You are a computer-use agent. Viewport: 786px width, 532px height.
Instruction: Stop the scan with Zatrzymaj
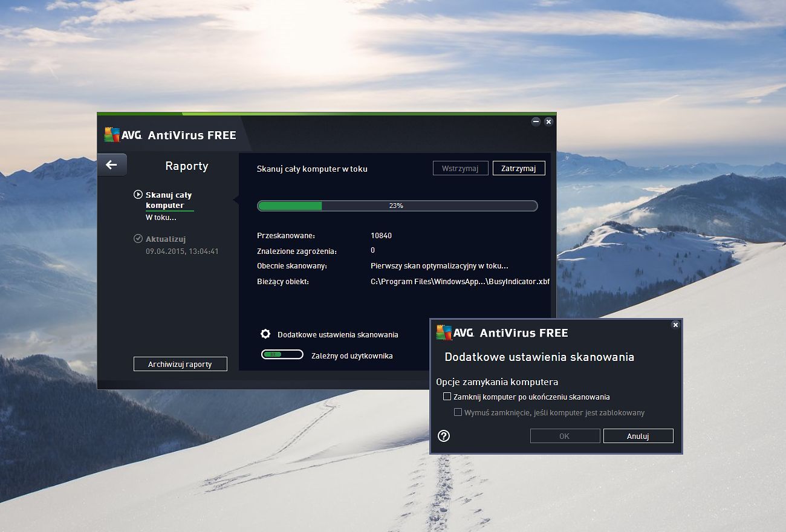[x=519, y=168]
